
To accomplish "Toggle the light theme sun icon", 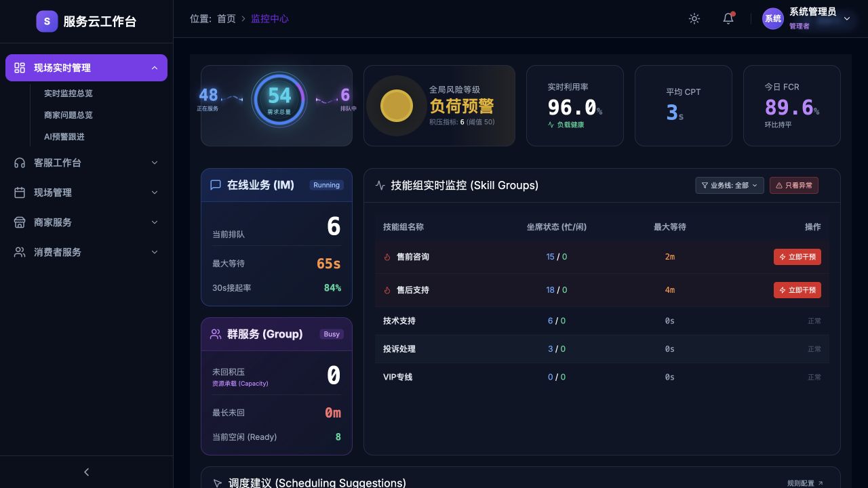I will click(x=694, y=19).
